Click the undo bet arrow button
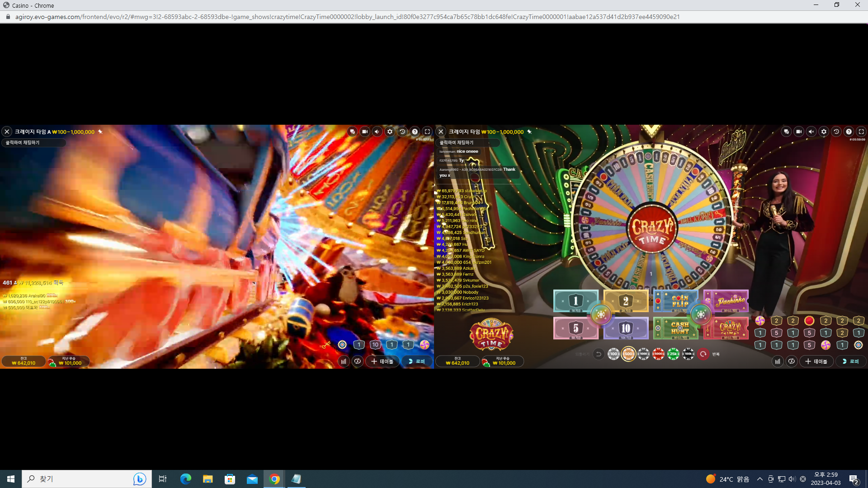Image resolution: width=868 pixels, height=488 pixels. coord(599,354)
